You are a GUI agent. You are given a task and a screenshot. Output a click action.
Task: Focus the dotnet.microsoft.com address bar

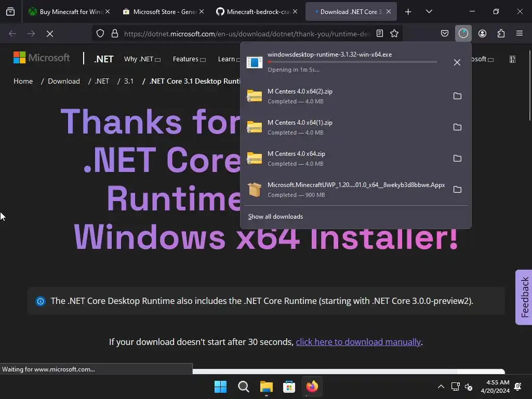[x=247, y=34]
